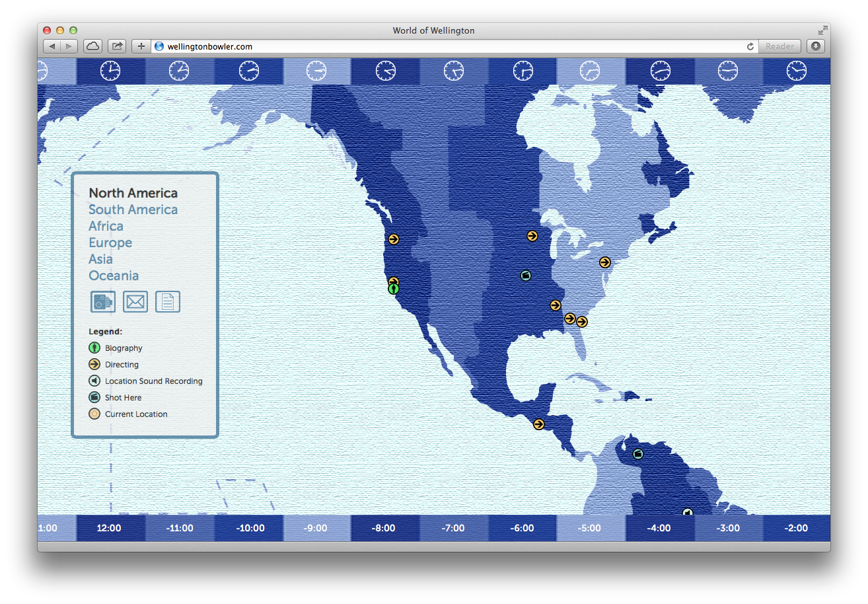Click the Biography legend entry
This screenshot has height=604, width=868.
116,348
